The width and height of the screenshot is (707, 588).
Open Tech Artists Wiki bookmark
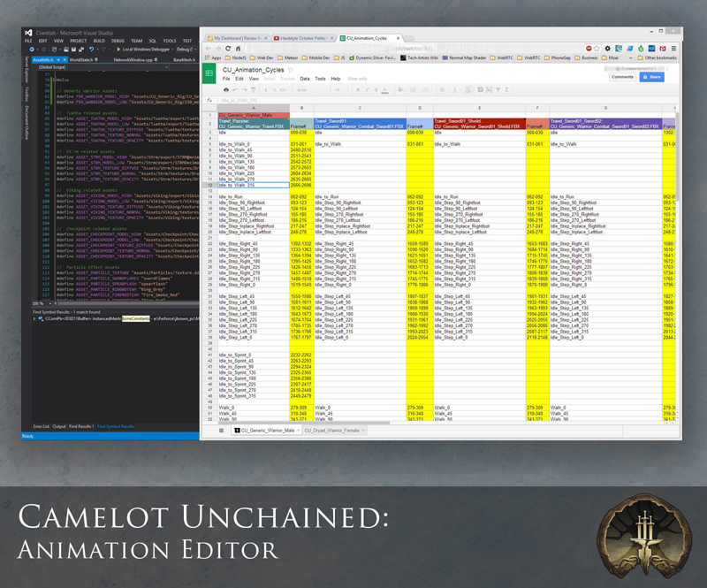point(419,57)
